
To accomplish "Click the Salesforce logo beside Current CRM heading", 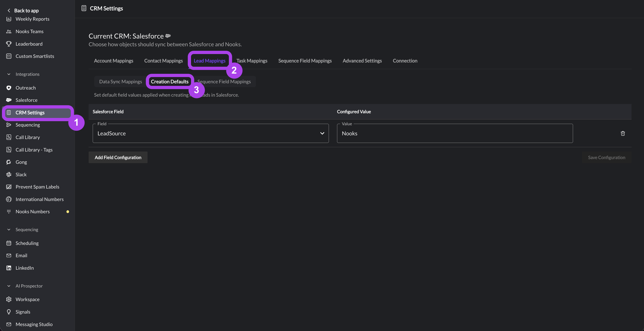I will click(x=168, y=36).
